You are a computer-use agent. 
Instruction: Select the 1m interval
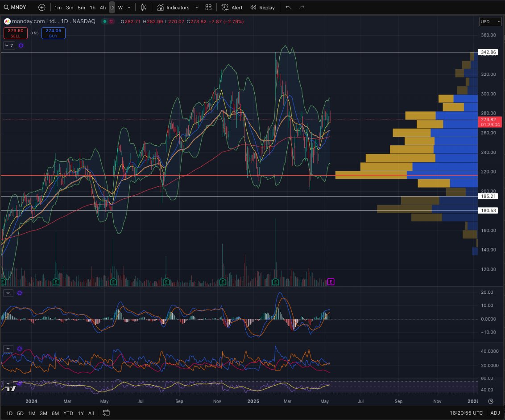[58, 8]
